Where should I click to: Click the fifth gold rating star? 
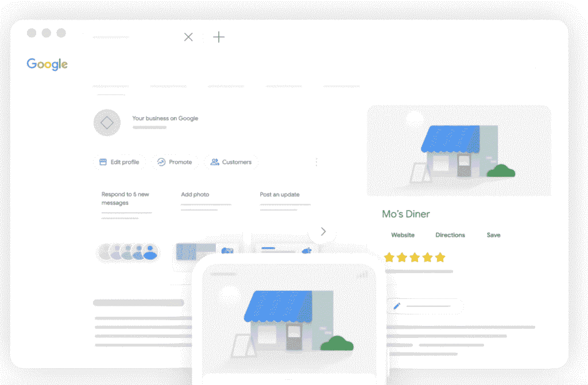(x=440, y=258)
